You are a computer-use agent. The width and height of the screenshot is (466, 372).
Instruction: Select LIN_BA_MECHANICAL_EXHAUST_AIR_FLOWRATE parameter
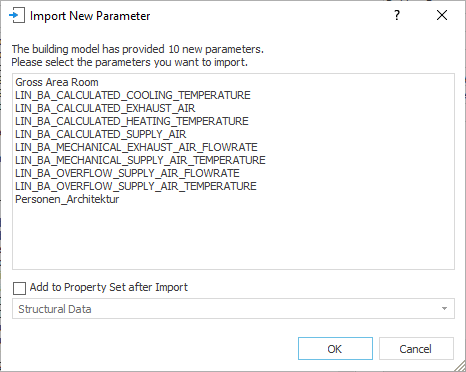click(136, 147)
